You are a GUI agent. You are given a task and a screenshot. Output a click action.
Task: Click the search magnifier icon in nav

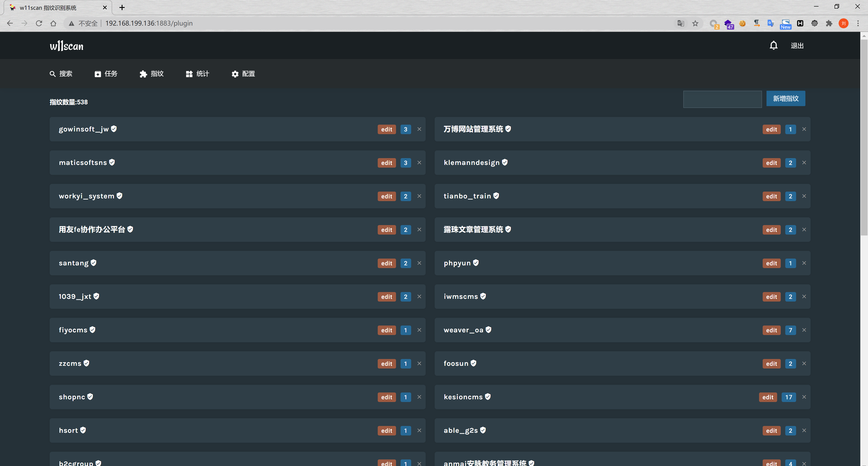53,74
